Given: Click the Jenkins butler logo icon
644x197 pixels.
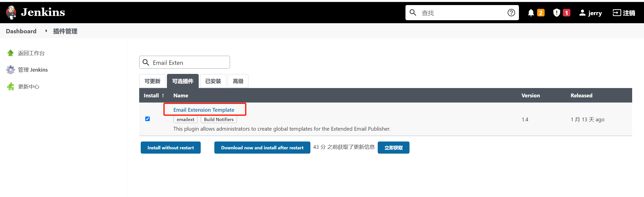Looking at the screenshot, I should pos(11,12).
